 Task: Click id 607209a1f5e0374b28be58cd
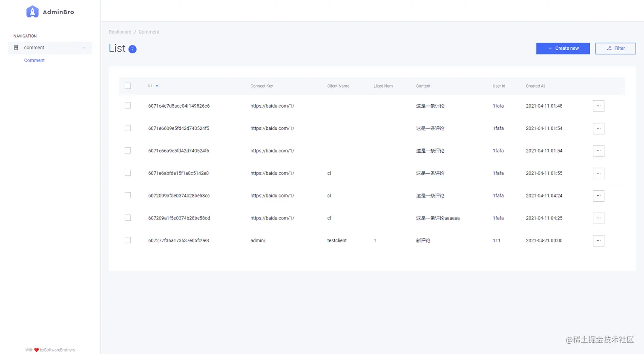pyautogui.click(x=179, y=218)
